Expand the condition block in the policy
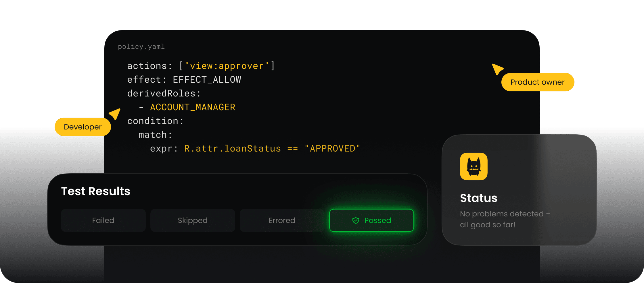644x283 pixels. point(155,121)
